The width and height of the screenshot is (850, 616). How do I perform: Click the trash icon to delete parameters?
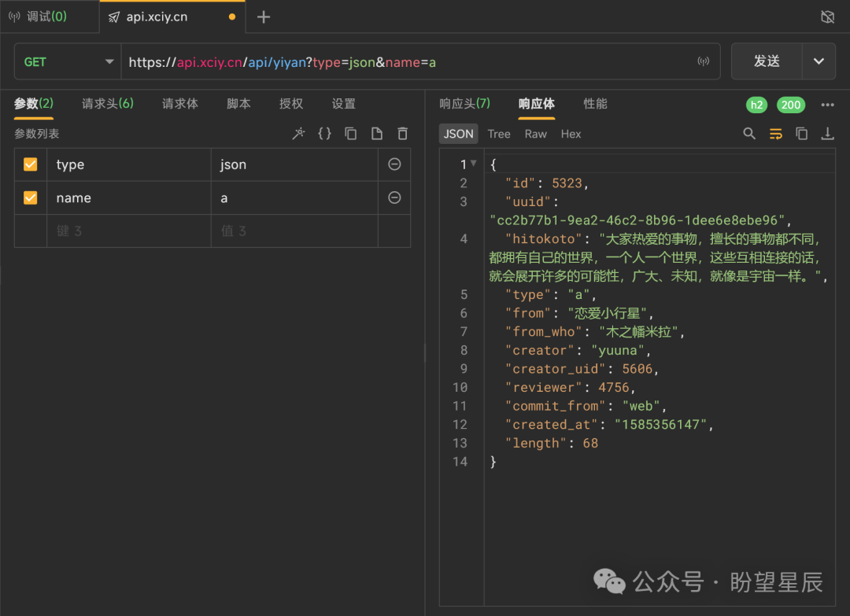click(x=402, y=133)
